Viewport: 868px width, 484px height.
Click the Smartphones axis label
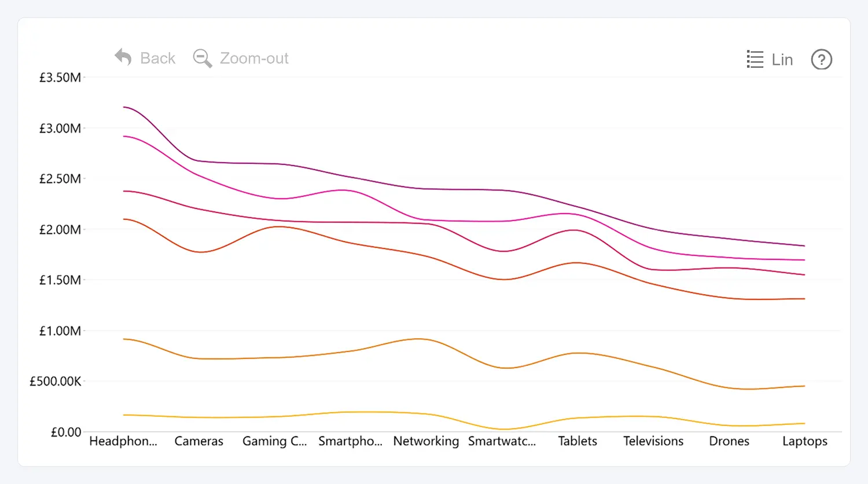coord(350,441)
